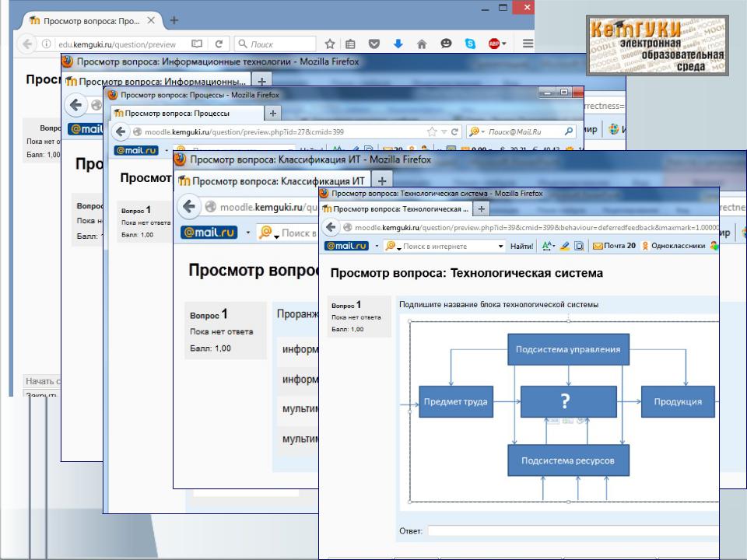747x560 pixels.
Task: Select 'Просмотр вопроса: Информационны...' tab
Action: (156, 82)
